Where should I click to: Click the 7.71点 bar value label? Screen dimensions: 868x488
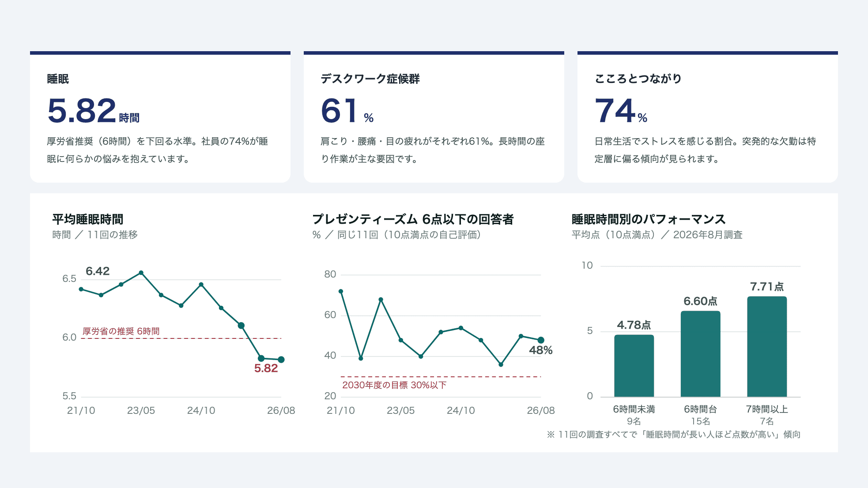tap(767, 287)
